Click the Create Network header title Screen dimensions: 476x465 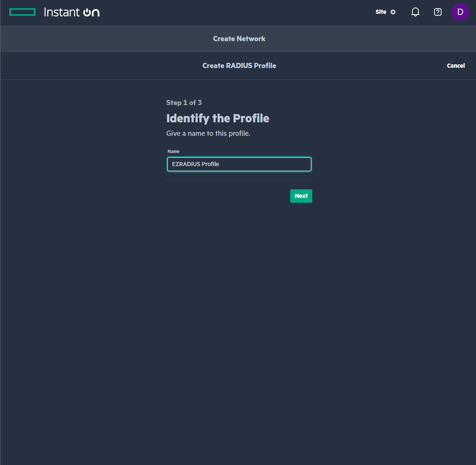[239, 39]
